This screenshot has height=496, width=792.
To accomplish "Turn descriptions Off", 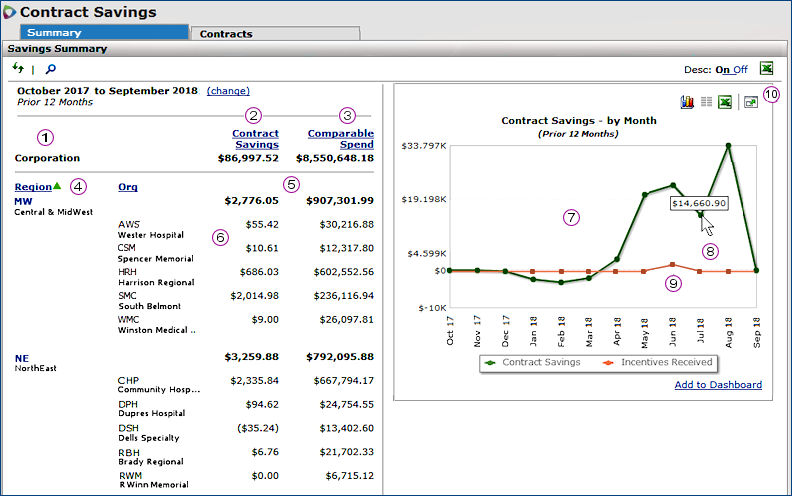I will (740, 69).
